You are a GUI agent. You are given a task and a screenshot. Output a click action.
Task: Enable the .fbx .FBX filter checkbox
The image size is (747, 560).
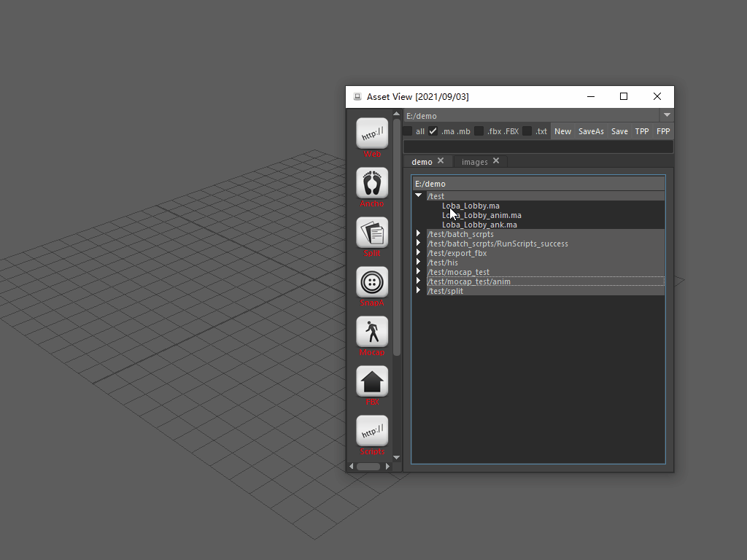point(479,131)
